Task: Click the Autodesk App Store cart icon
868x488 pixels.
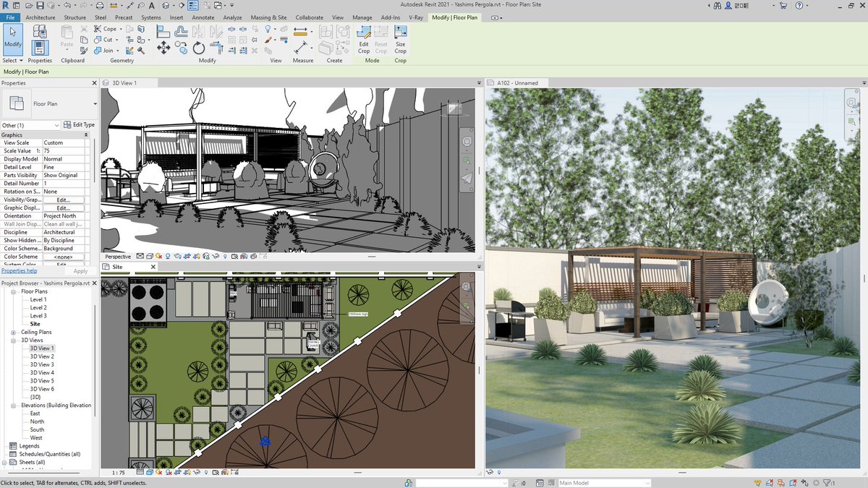Action: pos(783,6)
